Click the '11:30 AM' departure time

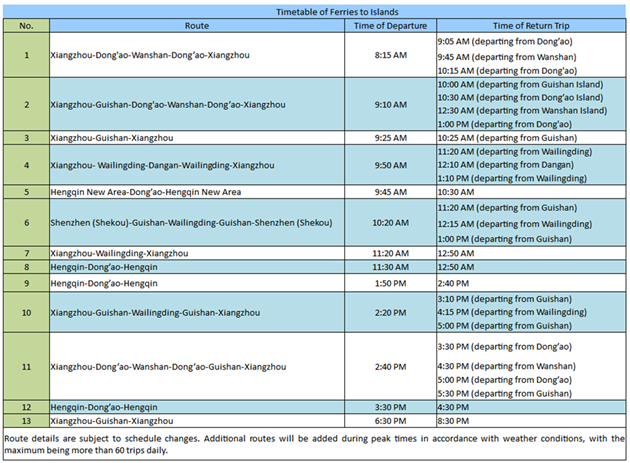[x=391, y=267]
